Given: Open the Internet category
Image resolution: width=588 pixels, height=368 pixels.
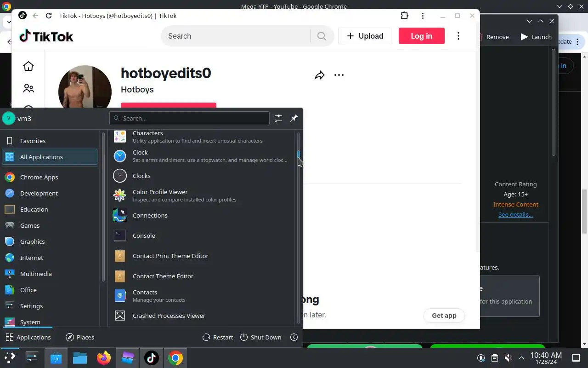Looking at the screenshot, I should pyautogui.click(x=50, y=258).
